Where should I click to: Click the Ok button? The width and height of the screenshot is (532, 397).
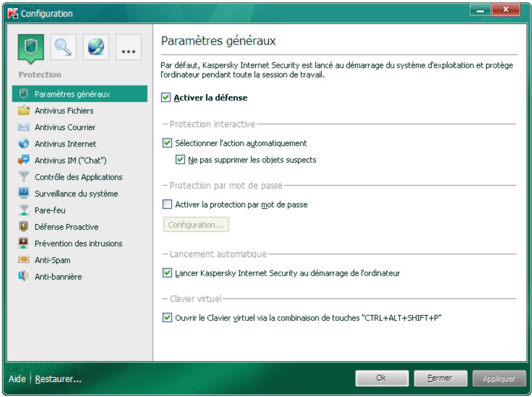tap(382, 378)
